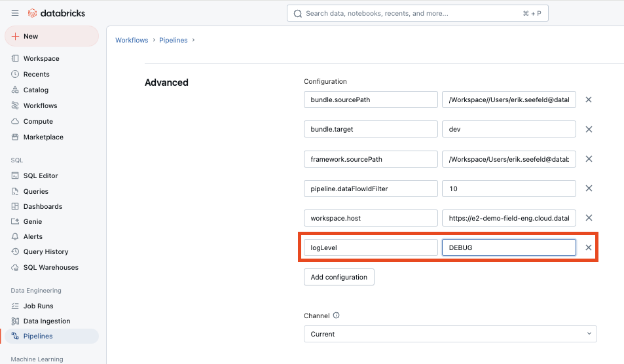The height and width of the screenshot is (364, 624).
Task: Open Alerts in the sidebar
Action: point(33,236)
